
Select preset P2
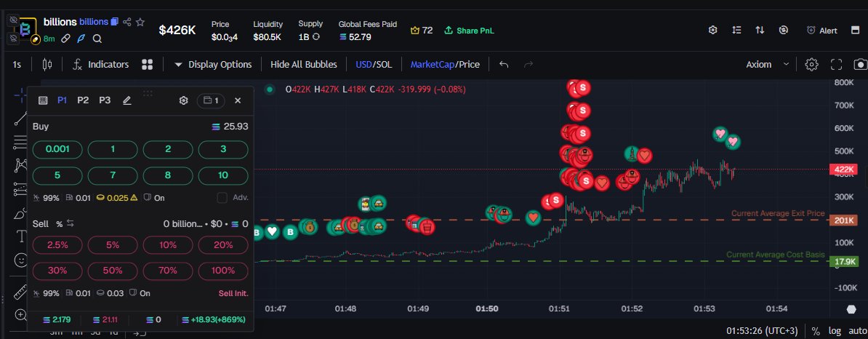coord(83,100)
